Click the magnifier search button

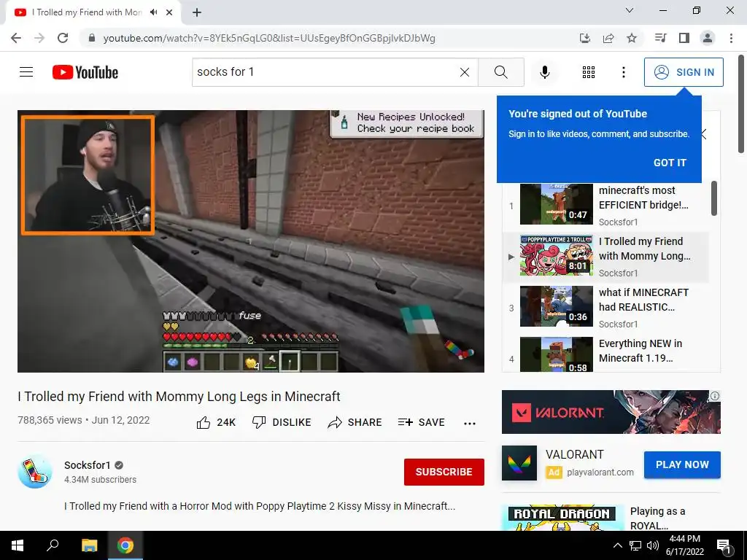click(x=500, y=72)
